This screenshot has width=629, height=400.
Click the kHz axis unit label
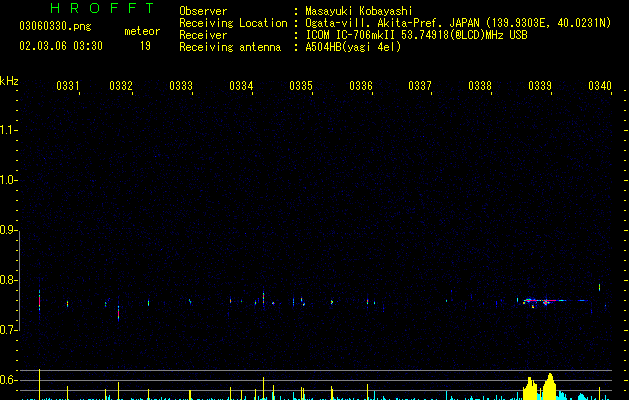pos(9,81)
